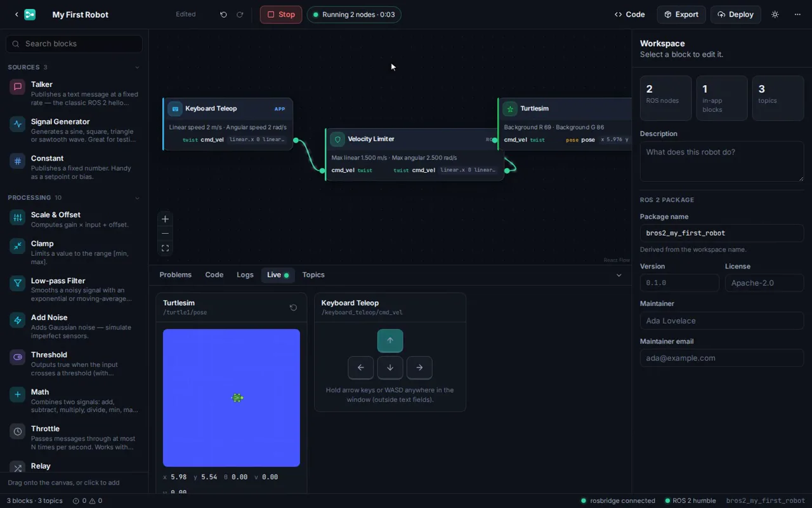The height and width of the screenshot is (508, 812).
Task: Collapse the Processing section
Action: (x=137, y=197)
